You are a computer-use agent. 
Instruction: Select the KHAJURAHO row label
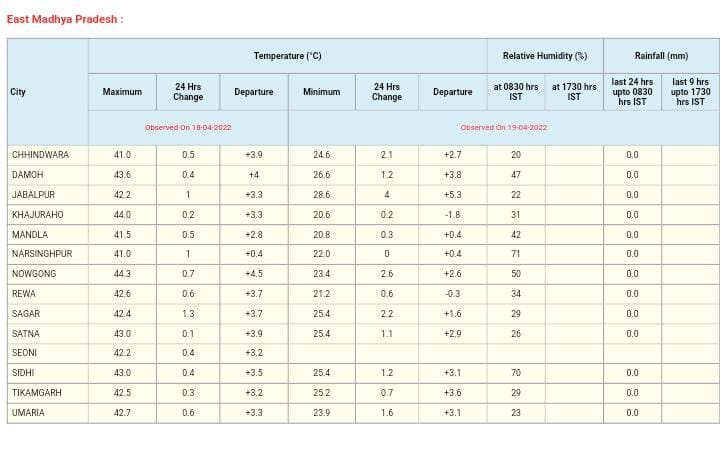[37, 215]
